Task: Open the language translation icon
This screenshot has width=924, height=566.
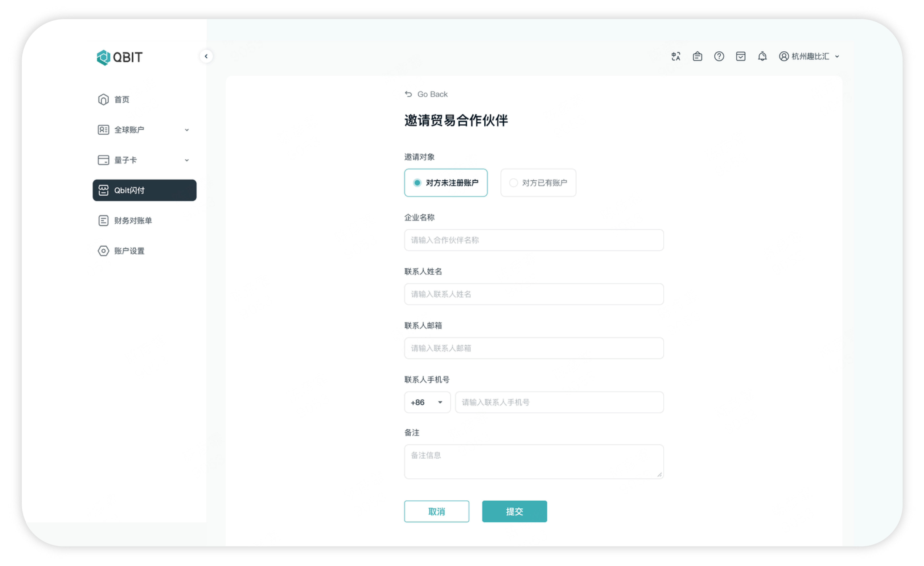Action: [676, 56]
